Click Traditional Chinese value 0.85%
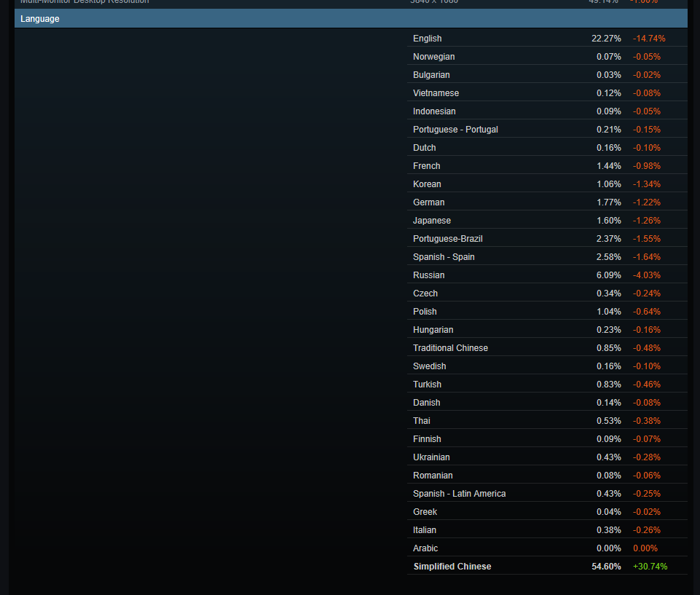700x595 pixels. click(609, 348)
